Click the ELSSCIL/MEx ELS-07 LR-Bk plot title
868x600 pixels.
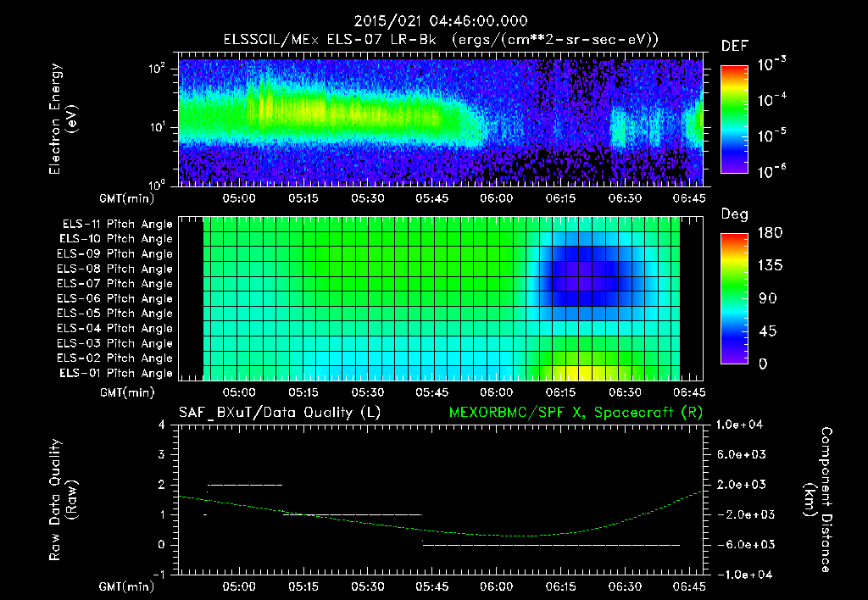click(x=441, y=40)
